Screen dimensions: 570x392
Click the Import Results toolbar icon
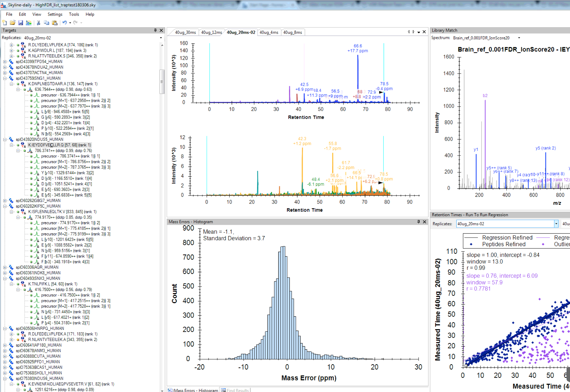point(29,23)
